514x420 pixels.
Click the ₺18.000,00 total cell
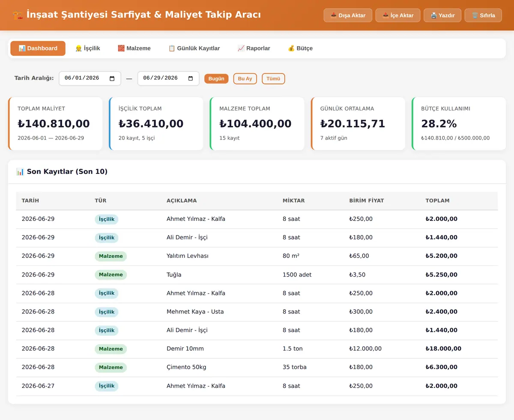(443, 349)
